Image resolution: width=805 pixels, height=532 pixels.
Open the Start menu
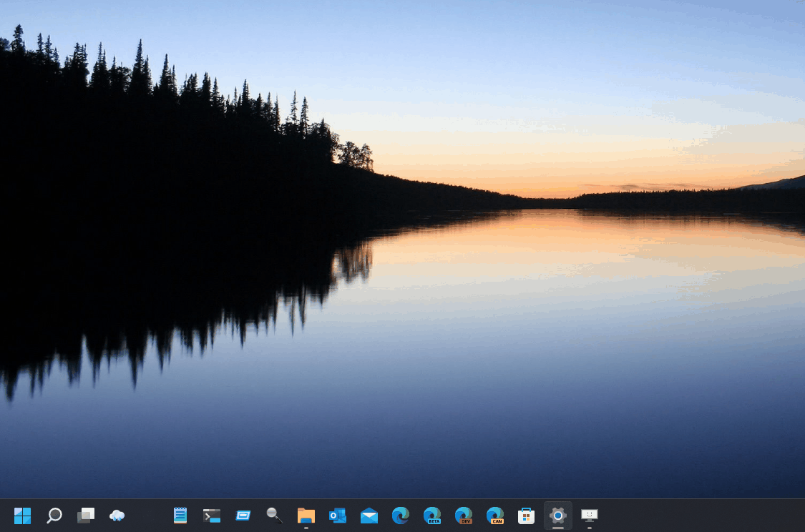pos(22,515)
